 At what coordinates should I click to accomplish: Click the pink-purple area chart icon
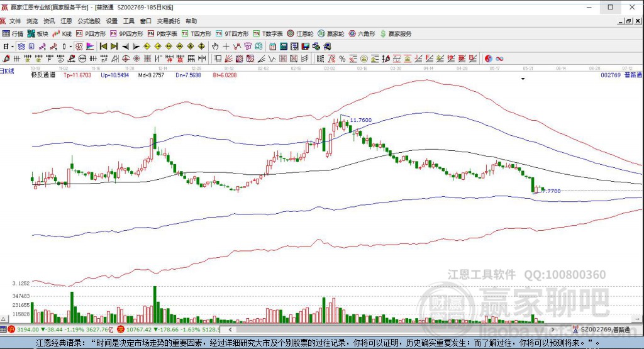coord(90,47)
